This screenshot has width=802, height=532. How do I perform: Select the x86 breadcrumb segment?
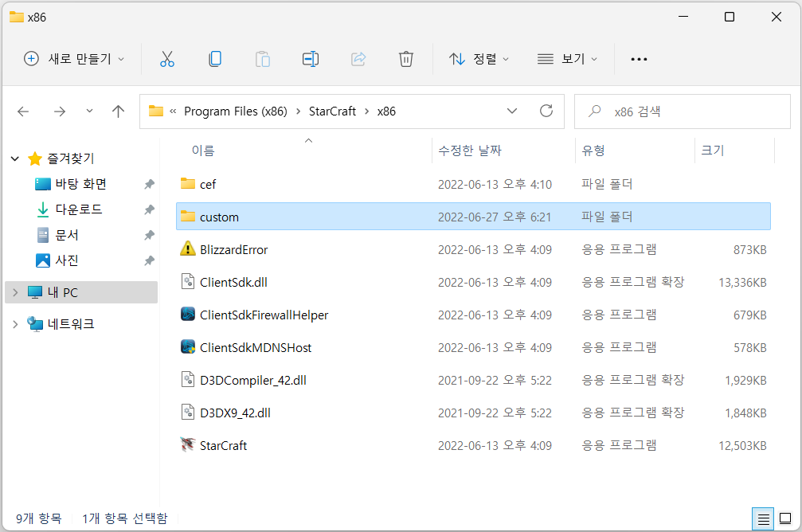pos(386,111)
